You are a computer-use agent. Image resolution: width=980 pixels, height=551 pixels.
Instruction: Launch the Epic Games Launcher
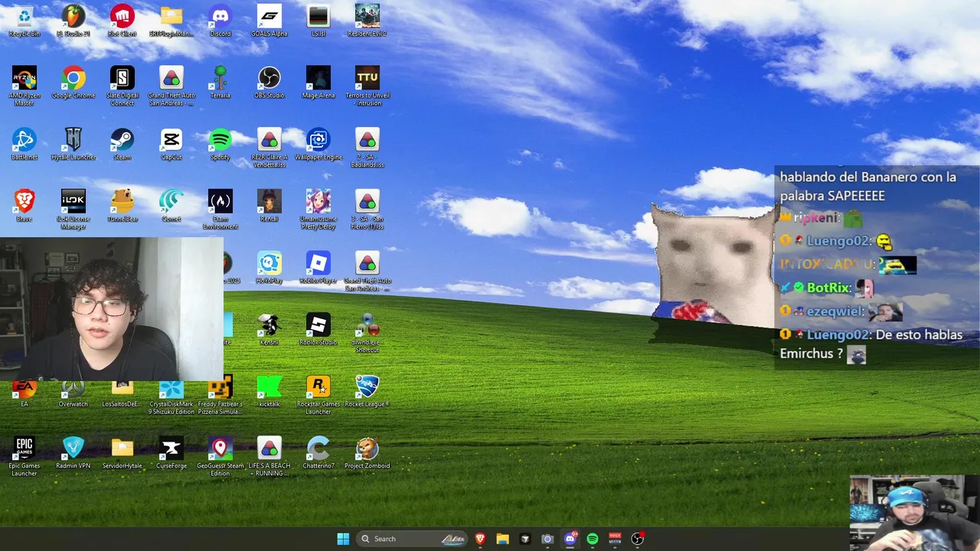coord(24,457)
